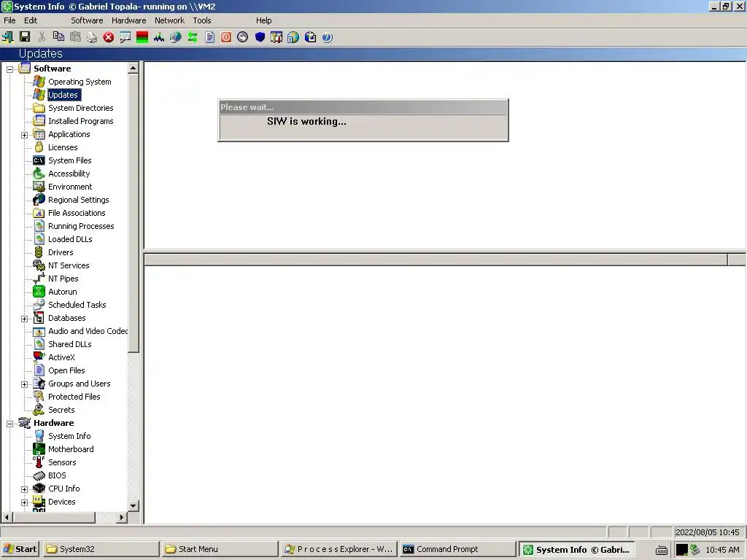Screen dimensions: 747x560
Task: Click the green arrows refresh icon
Action: 193,37
